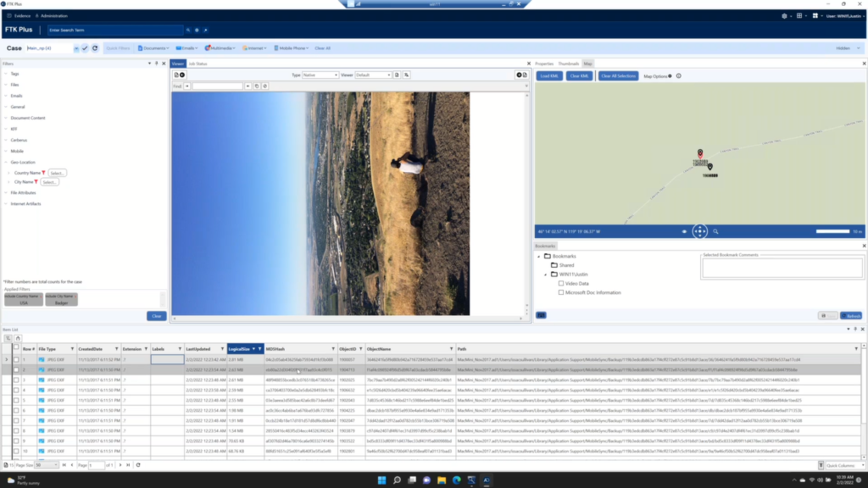Open the grid layout icon in top header

point(799,16)
